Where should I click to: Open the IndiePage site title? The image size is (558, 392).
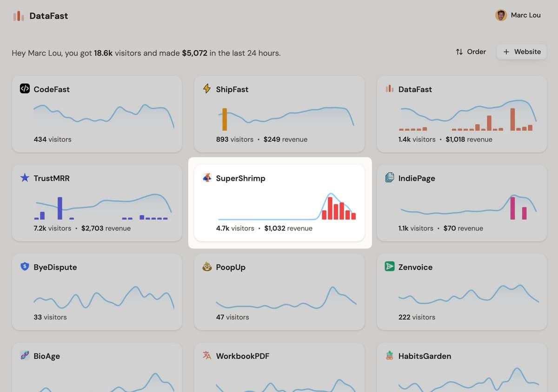tap(417, 178)
